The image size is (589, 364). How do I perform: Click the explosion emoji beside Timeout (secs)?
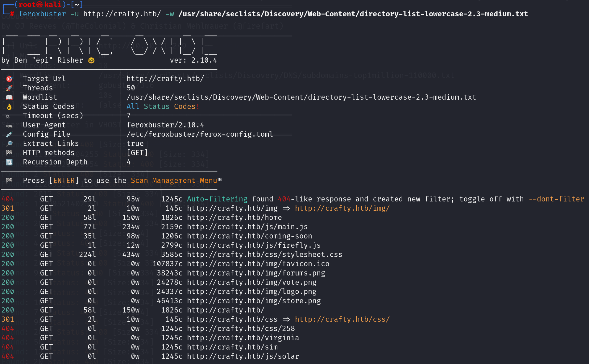(x=8, y=116)
